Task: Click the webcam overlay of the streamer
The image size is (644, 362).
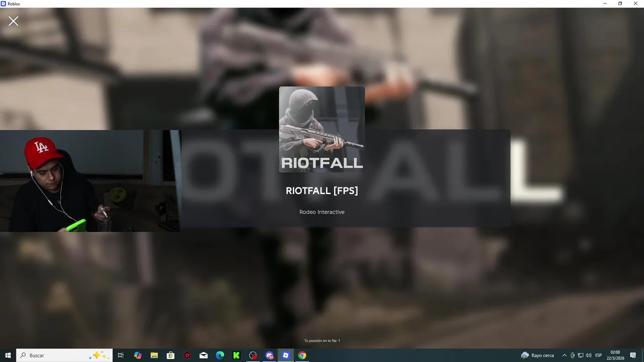Action: point(91,181)
